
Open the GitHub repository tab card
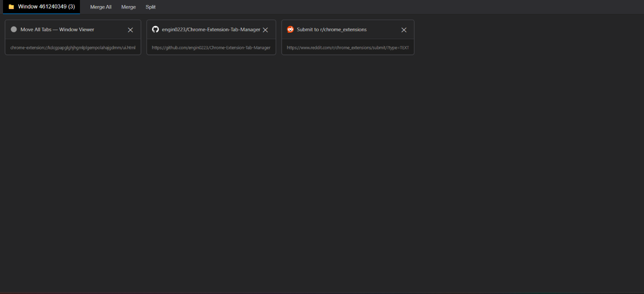pos(211,37)
